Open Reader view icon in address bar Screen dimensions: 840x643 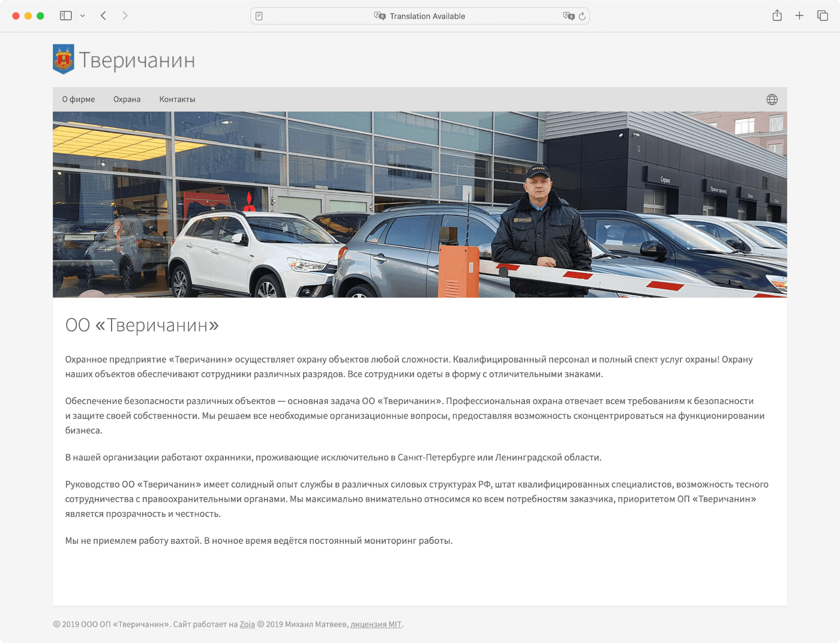[x=259, y=16]
